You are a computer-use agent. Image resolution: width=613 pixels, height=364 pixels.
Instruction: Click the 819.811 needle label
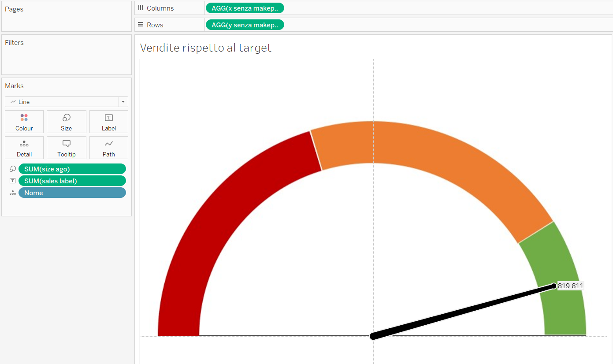(570, 286)
